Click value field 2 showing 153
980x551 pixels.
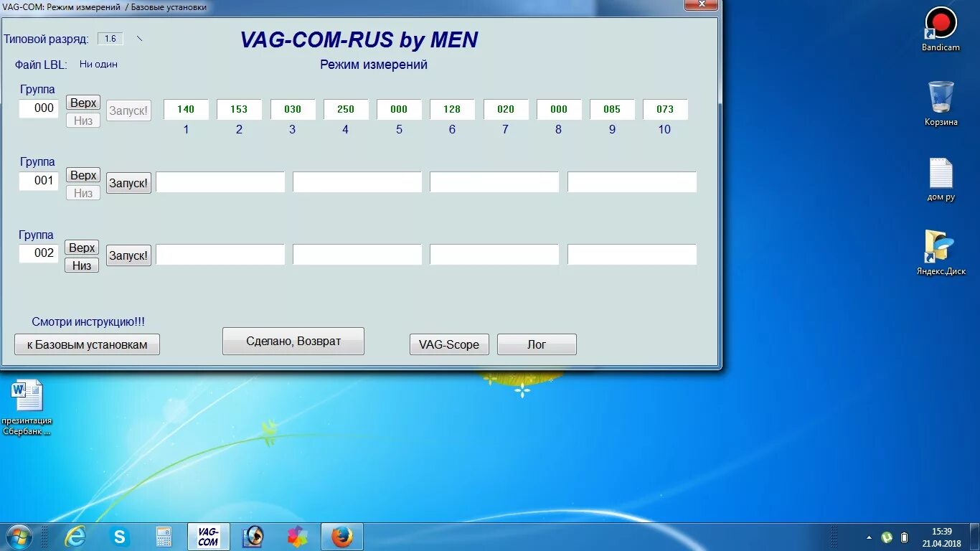239,109
